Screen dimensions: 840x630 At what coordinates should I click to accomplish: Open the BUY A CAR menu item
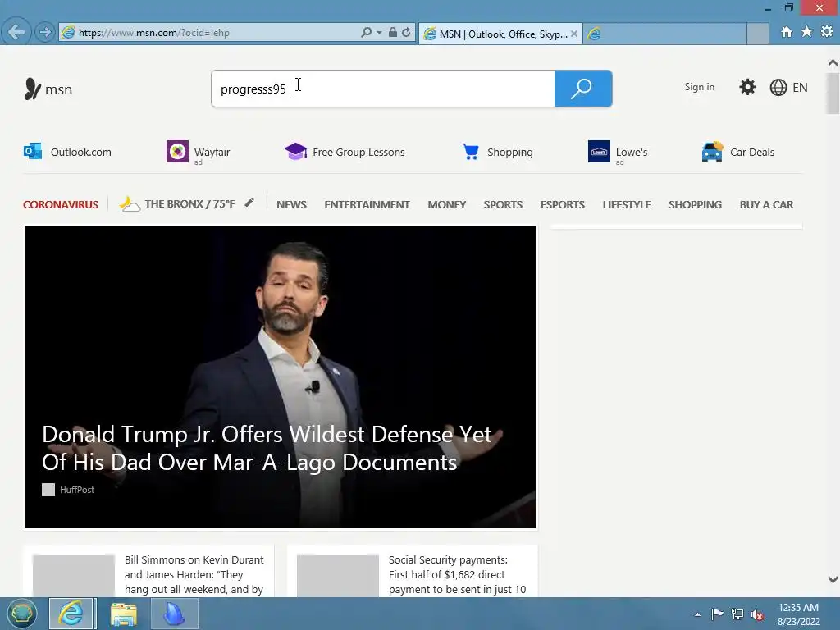coord(767,204)
